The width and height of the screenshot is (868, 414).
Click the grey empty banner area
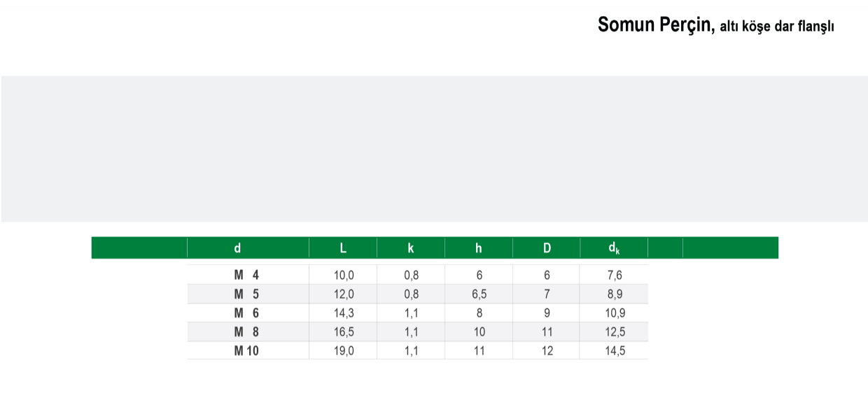(x=434, y=149)
